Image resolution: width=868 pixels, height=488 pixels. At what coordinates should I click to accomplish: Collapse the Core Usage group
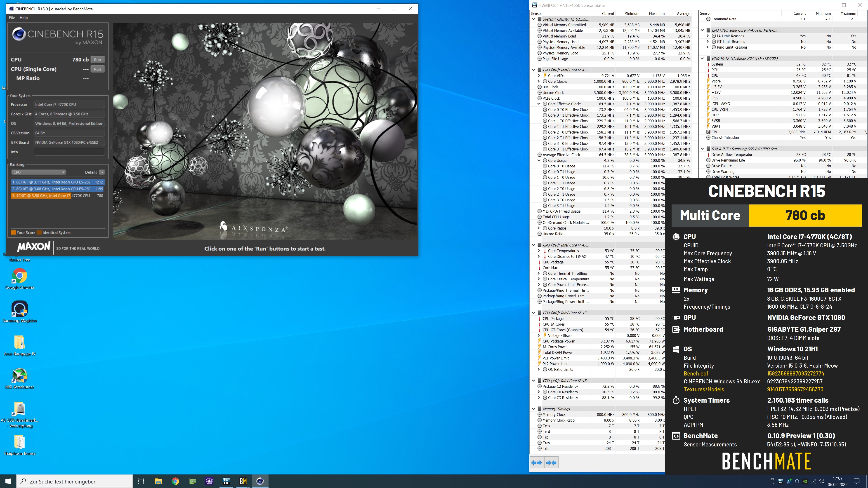point(539,161)
